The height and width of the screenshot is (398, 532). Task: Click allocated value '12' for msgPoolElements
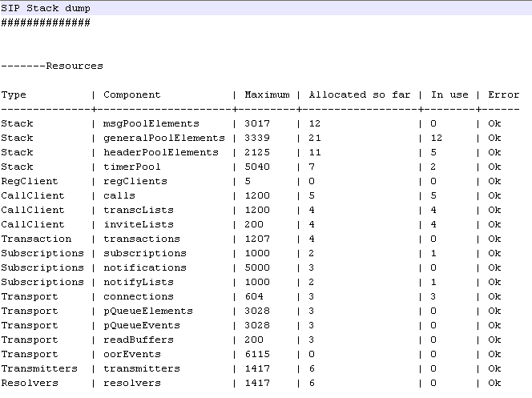(x=315, y=123)
